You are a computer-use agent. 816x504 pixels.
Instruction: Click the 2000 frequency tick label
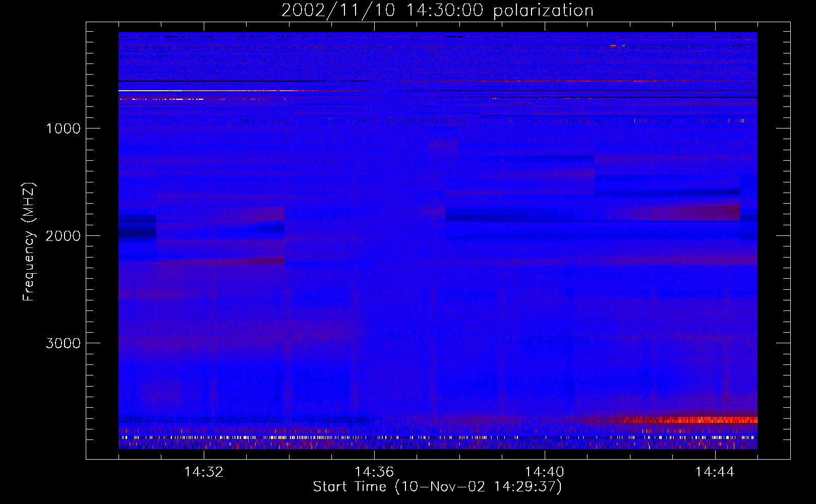[63, 236]
